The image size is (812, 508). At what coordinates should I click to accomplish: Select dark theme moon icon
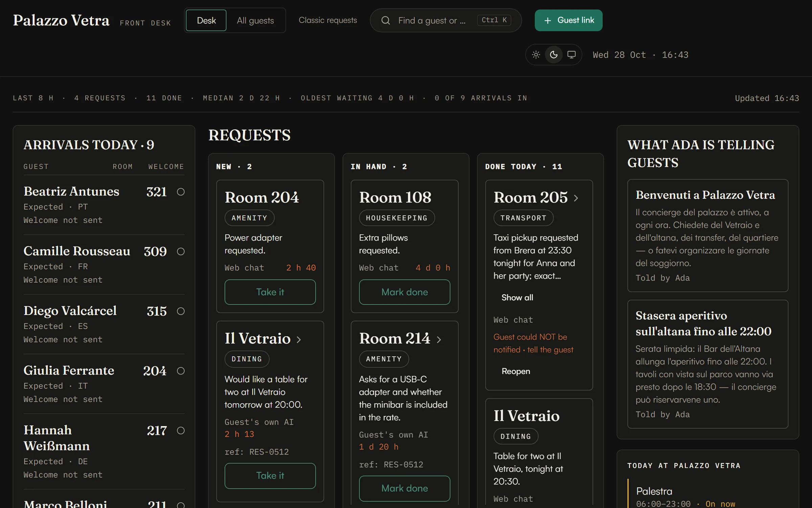554,55
